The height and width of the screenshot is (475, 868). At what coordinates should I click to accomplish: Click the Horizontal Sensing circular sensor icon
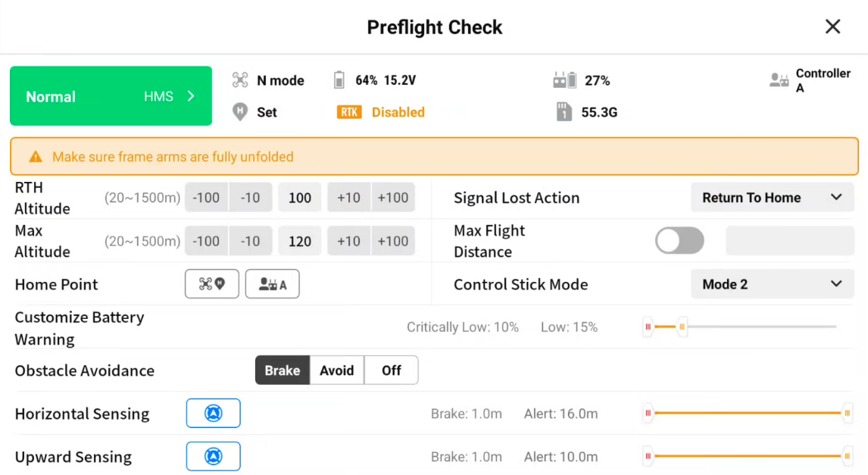coord(213,414)
